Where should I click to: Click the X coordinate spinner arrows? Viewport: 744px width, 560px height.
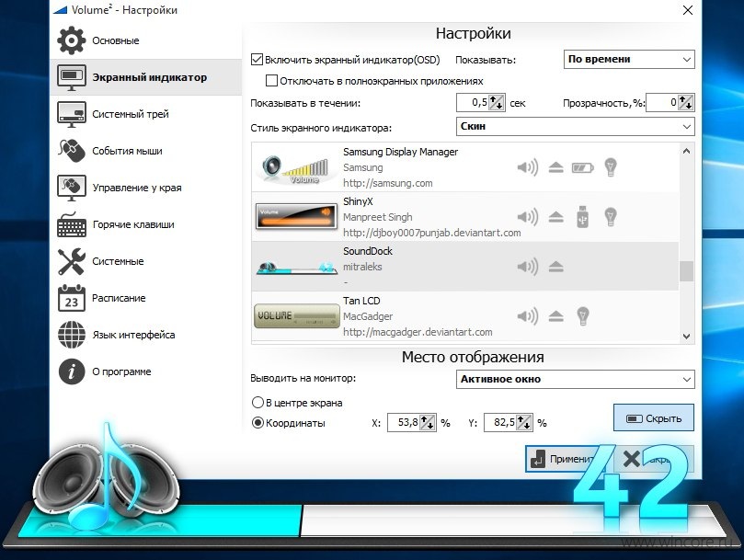428,422
